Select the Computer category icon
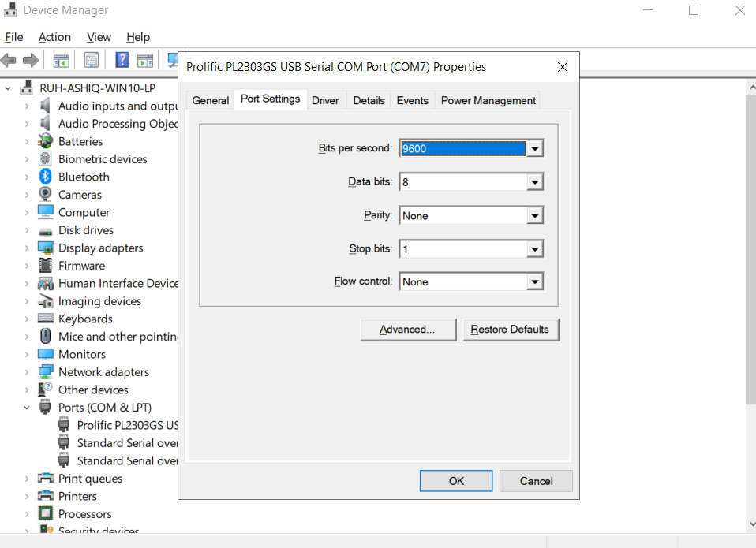 (45, 212)
